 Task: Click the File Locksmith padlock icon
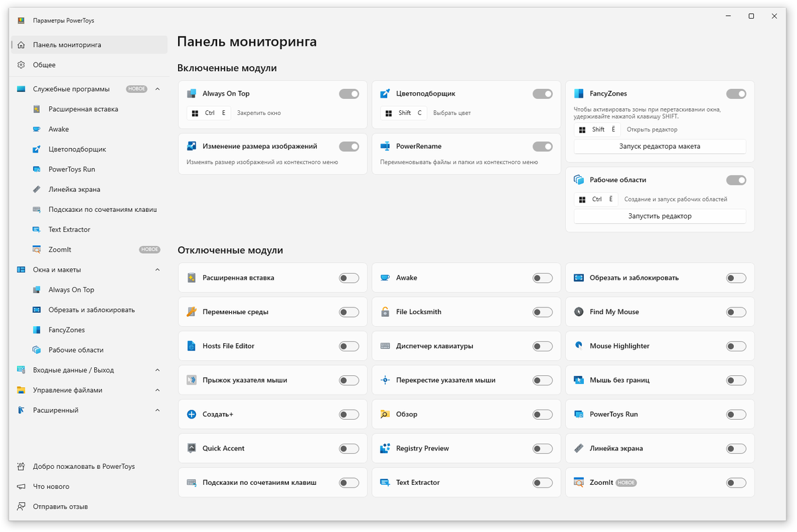click(385, 312)
